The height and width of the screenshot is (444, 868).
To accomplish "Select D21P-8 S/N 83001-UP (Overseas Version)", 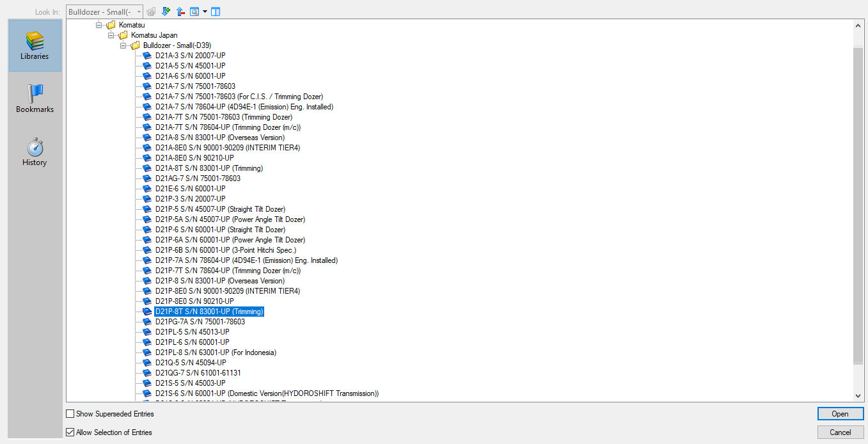I will click(x=219, y=281).
